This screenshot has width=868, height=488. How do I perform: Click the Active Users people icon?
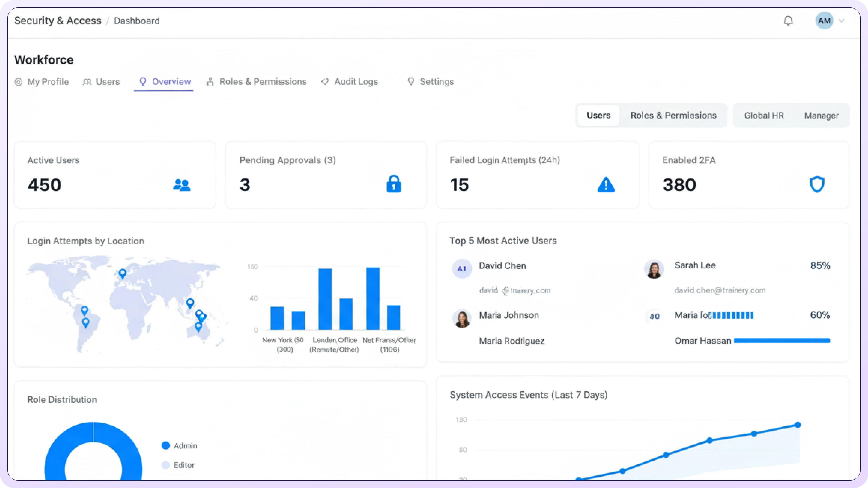[182, 185]
